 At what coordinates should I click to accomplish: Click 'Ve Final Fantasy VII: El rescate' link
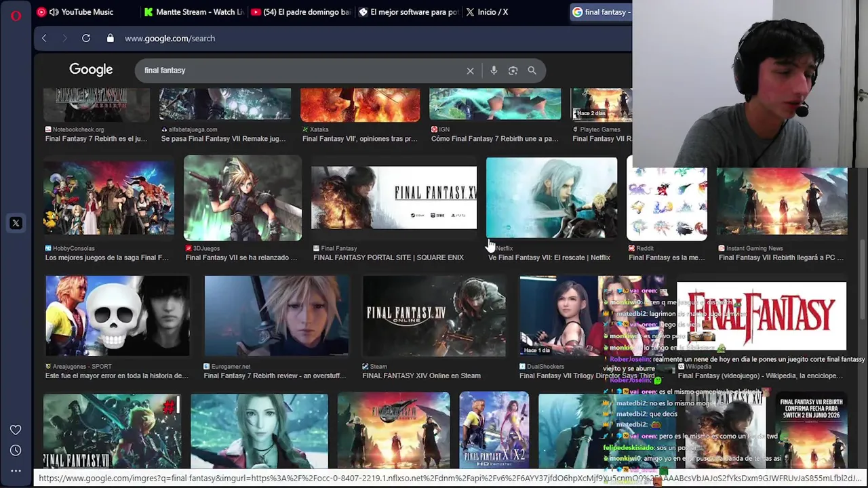(x=549, y=258)
